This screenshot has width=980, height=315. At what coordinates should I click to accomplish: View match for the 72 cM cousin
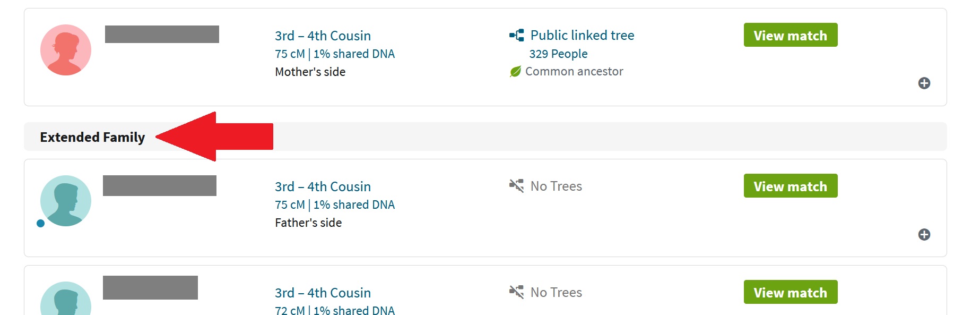point(791,292)
